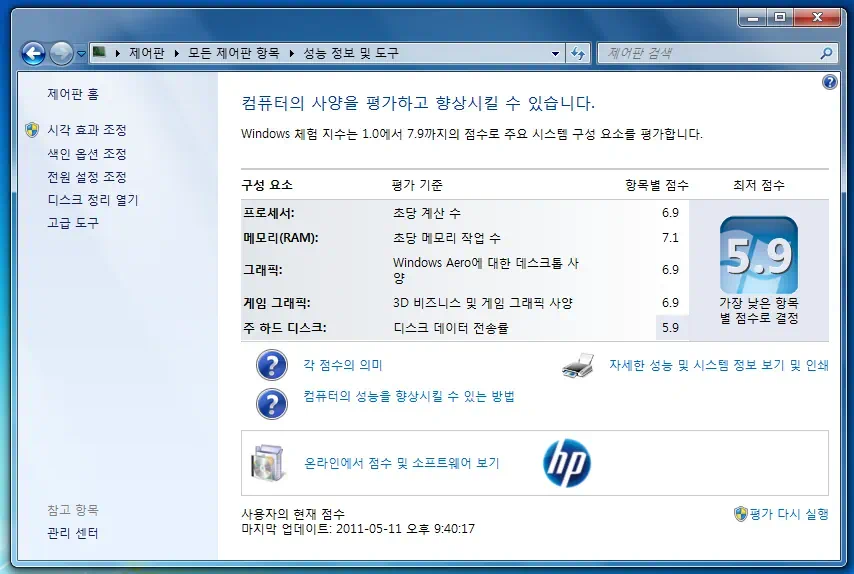
Task: Click shield icon beside 평가 다시 실행
Action: (x=741, y=514)
